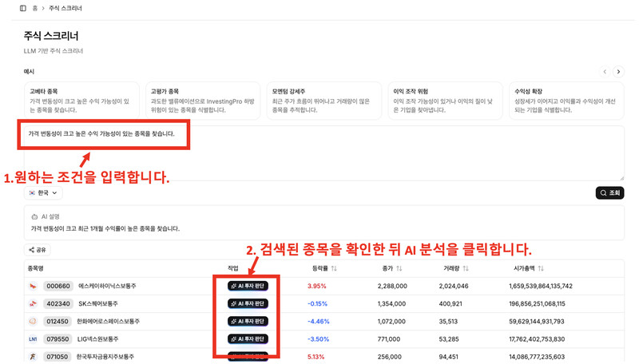Screen dimensions: 639x364
Task: Select the 모멘텀 강세주 example card
Action: pyautogui.click(x=324, y=101)
